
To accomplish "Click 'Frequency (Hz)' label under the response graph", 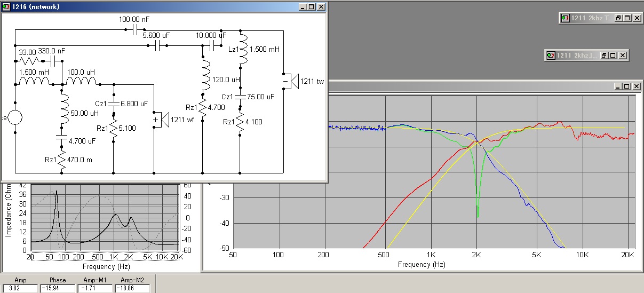I will tap(422, 264).
